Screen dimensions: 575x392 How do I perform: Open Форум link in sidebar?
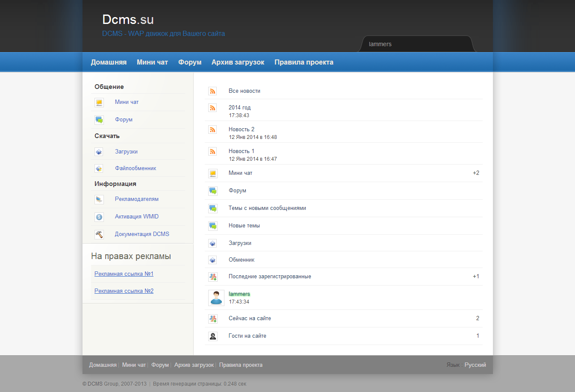[x=124, y=120]
